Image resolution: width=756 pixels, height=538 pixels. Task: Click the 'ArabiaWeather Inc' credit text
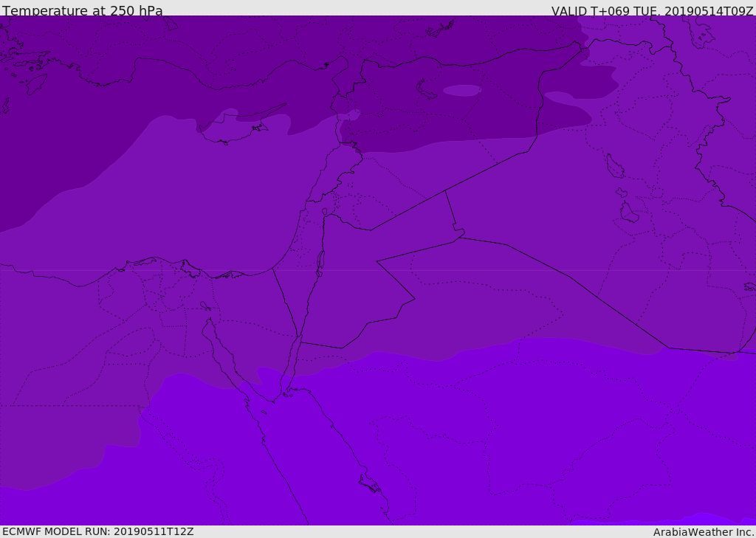point(703,532)
